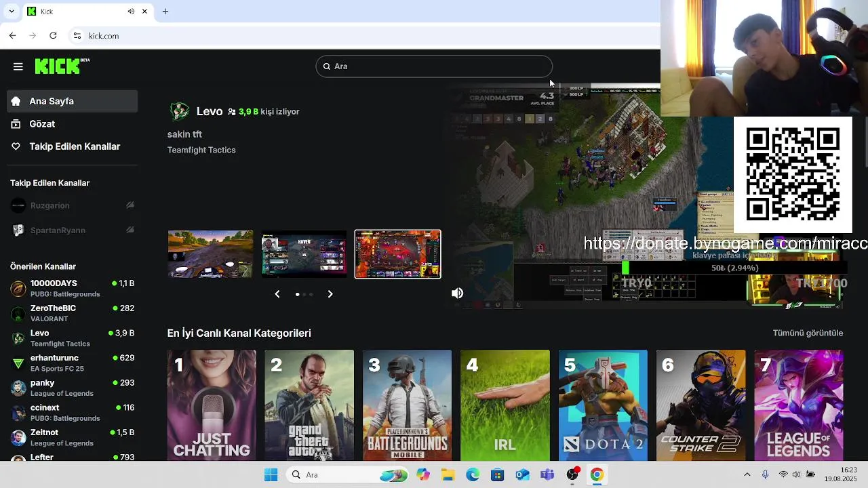Open the hamburger sidebar menu
Viewport: 868px width, 488px height.
(18, 66)
